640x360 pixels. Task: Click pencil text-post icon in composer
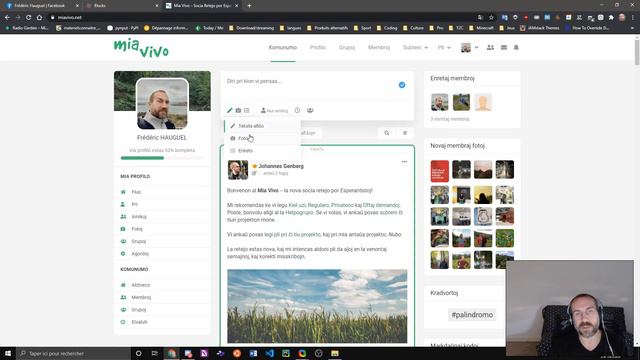230,110
